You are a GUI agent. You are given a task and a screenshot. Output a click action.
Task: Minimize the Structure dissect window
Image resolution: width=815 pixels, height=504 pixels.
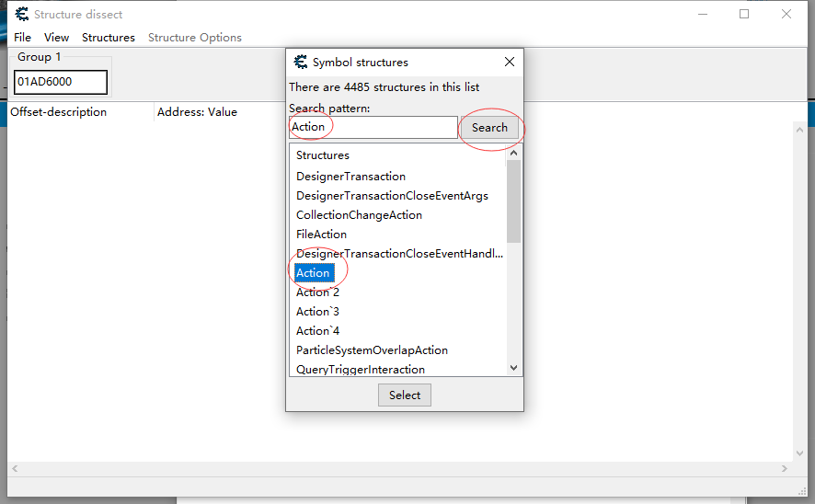(x=703, y=14)
